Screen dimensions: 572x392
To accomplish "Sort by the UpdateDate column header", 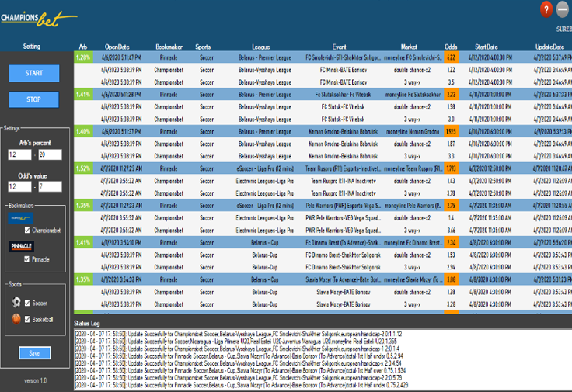I will pyautogui.click(x=549, y=47).
